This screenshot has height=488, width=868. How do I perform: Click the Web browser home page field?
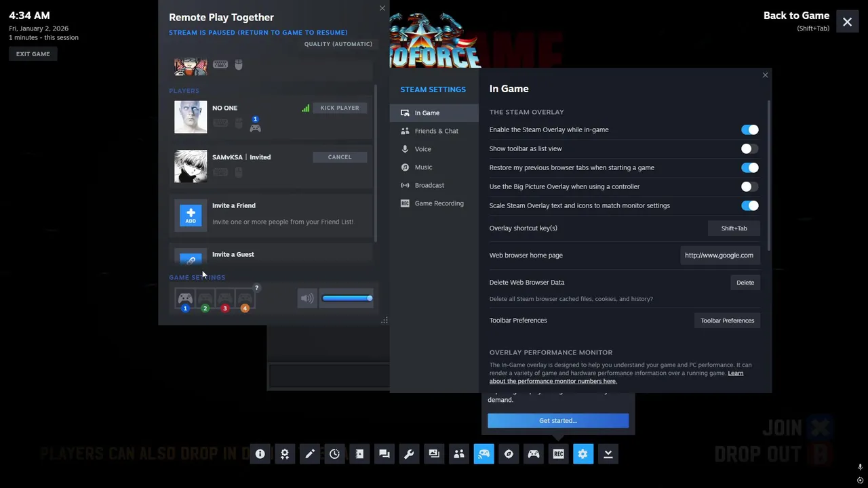pos(719,256)
